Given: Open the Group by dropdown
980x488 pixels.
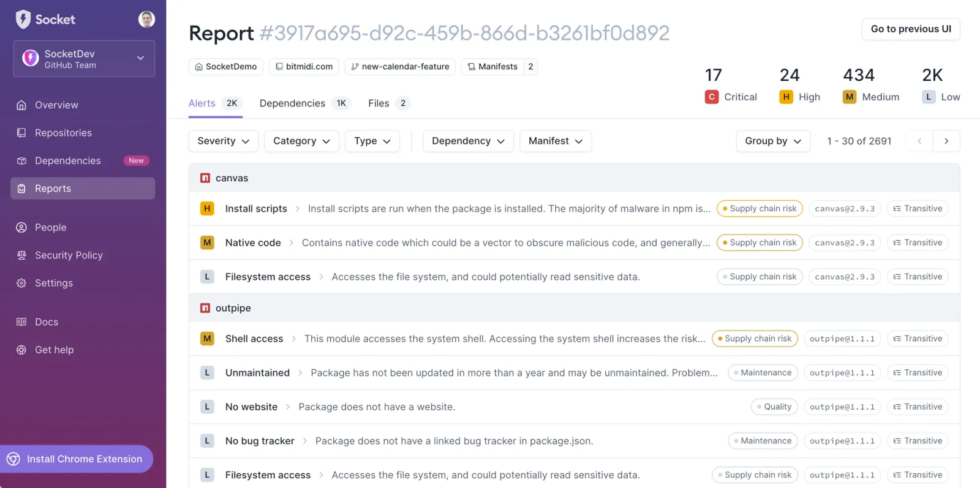Looking at the screenshot, I should (773, 141).
